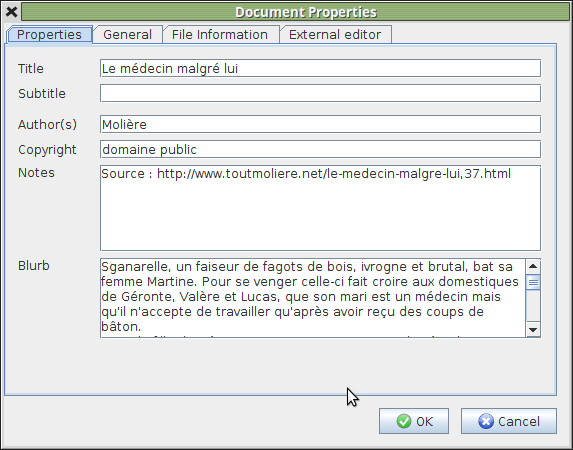Close dialog with the title bar X icon
The image size is (573, 450).
[x=12, y=12]
